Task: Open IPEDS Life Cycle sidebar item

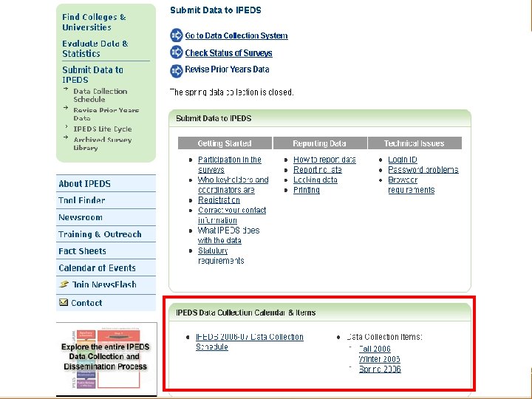Action: pyautogui.click(x=103, y=129)
